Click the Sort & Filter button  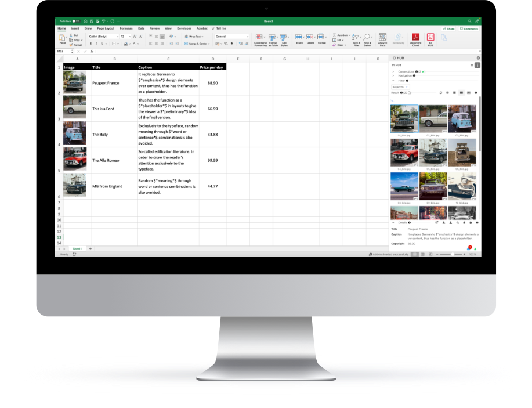click(356, 39)
